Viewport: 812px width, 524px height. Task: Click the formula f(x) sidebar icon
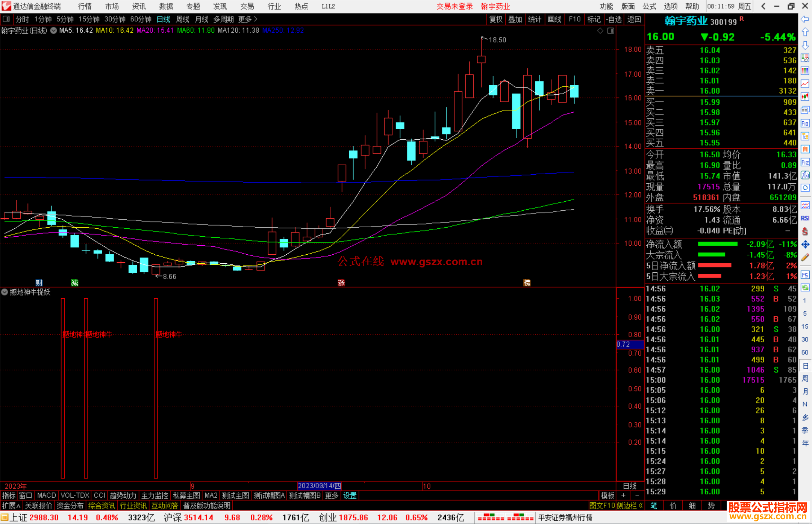coord(805,175)
